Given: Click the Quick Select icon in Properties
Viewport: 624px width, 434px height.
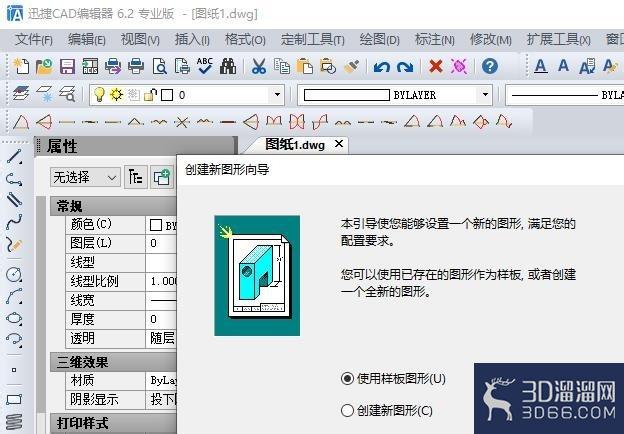Looking at the screenshot, I should [x=136, y=177].
